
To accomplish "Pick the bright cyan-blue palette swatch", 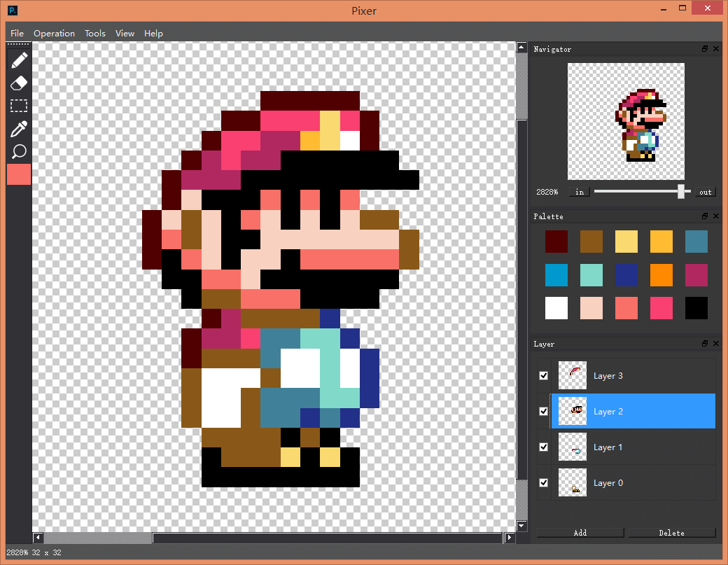I will pyautogui.click(x=556, y=275).
